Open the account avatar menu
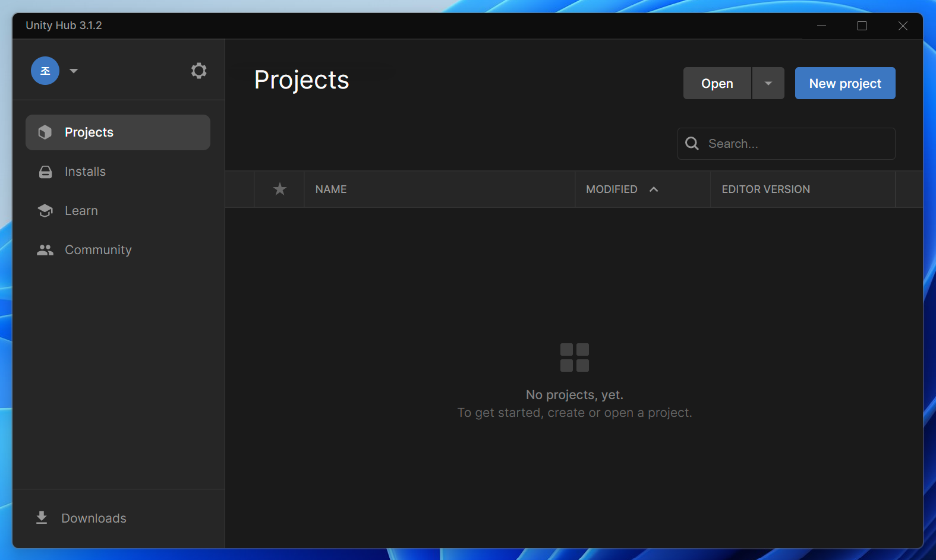This screenshot has height=560, width=936. (45, 71)
